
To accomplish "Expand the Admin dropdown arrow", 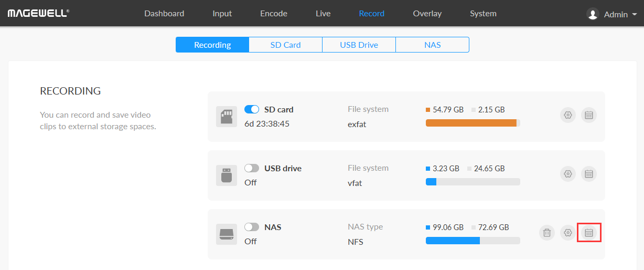I will (x=635, y=15).
